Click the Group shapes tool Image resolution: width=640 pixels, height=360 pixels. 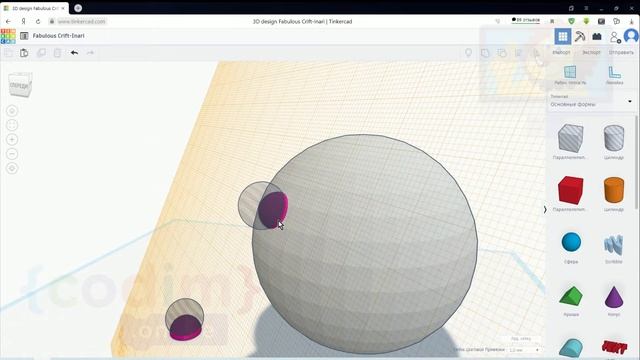[485, 53]
